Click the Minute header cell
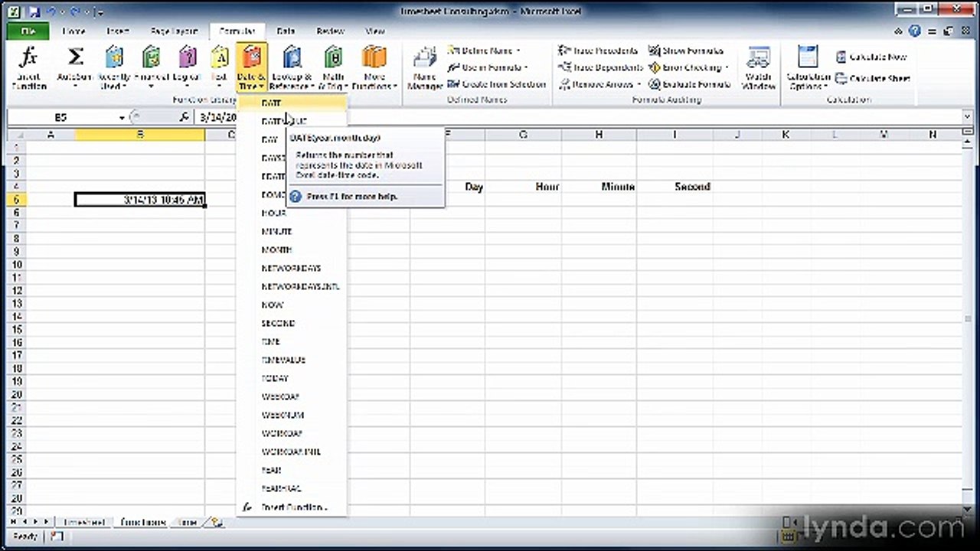This screenshot has width=980, height=551. [x=599, y=187]
